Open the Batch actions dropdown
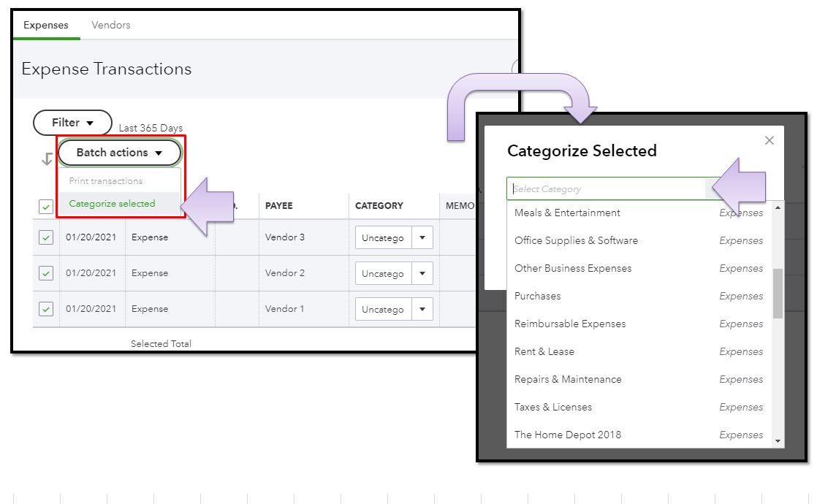Viewport: 817px width, 504px height. point(119,153)
